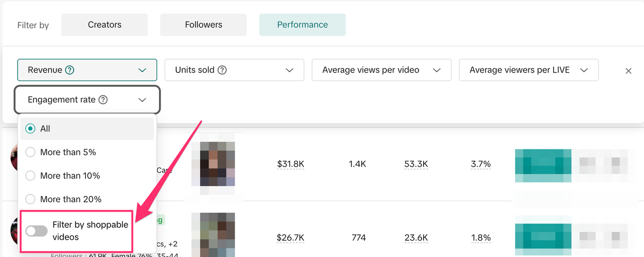Click the Engagement rate help icon
The height and width of the screenshot is (257, 644).
[103, 100]
